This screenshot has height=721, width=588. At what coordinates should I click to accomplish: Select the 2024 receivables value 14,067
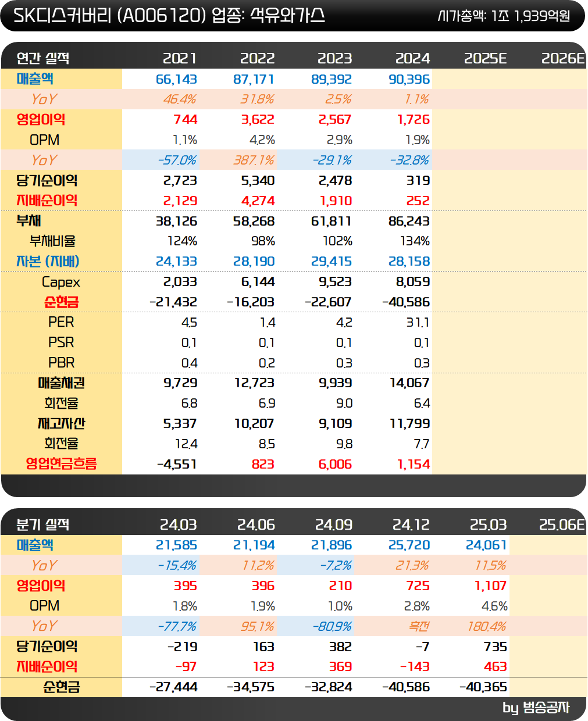(409, 383)
